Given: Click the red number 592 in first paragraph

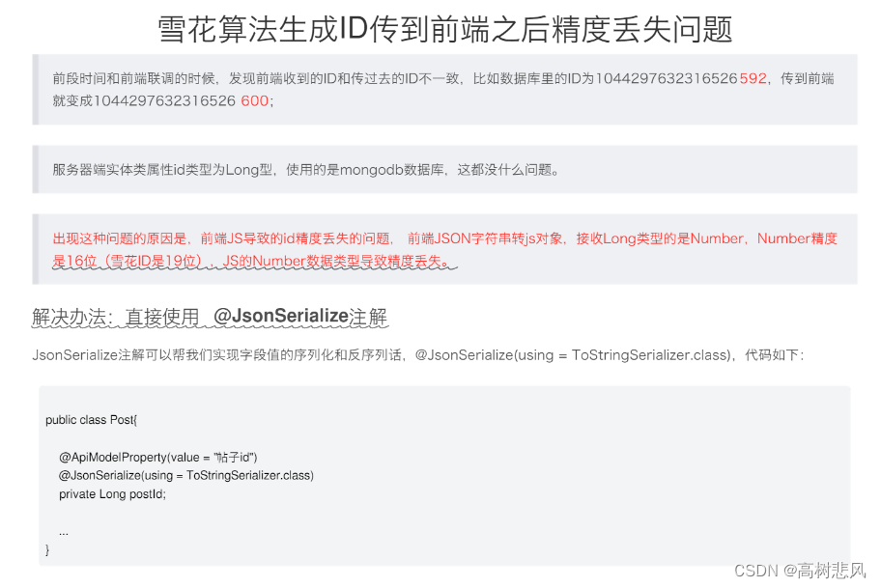Looking at the screenshot, I should pyautogui.click(x=753, y=78).
